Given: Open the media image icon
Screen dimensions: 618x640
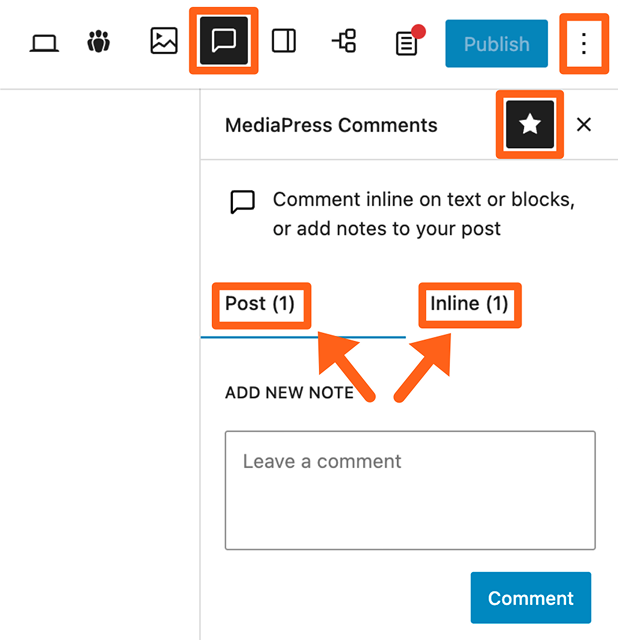Looking at the screenshot, I should coord(164,41).
